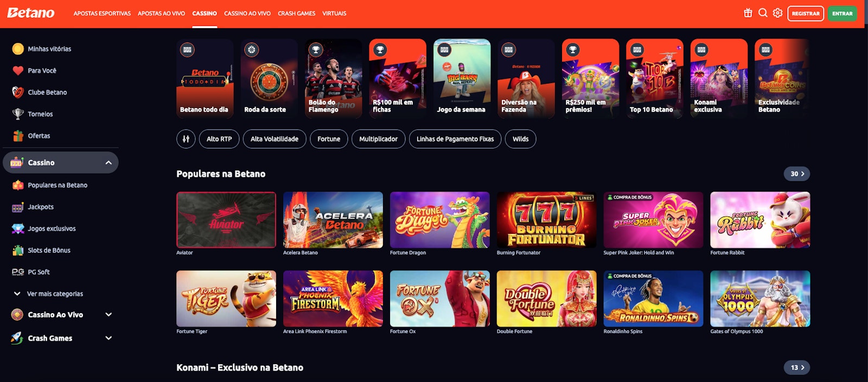Click the search magnifier icon
Viewport: 868px width, 382px height.
click(763, 13)
